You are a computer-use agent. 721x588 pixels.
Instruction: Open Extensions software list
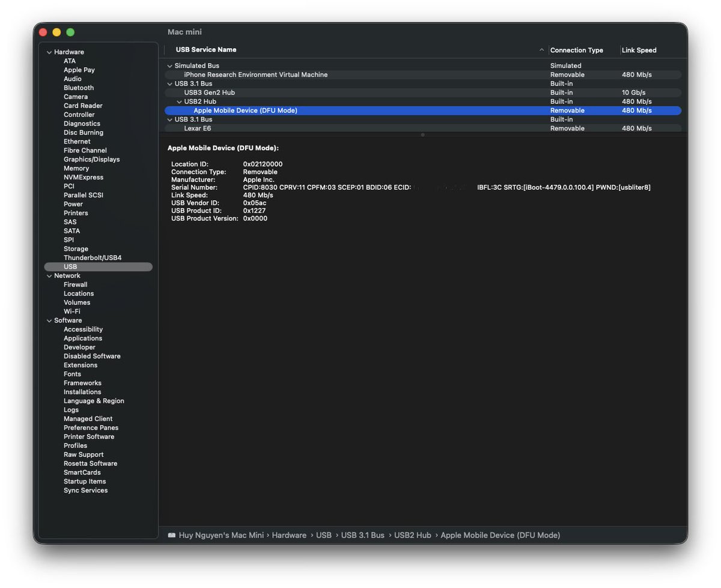(x=81, y=365)
